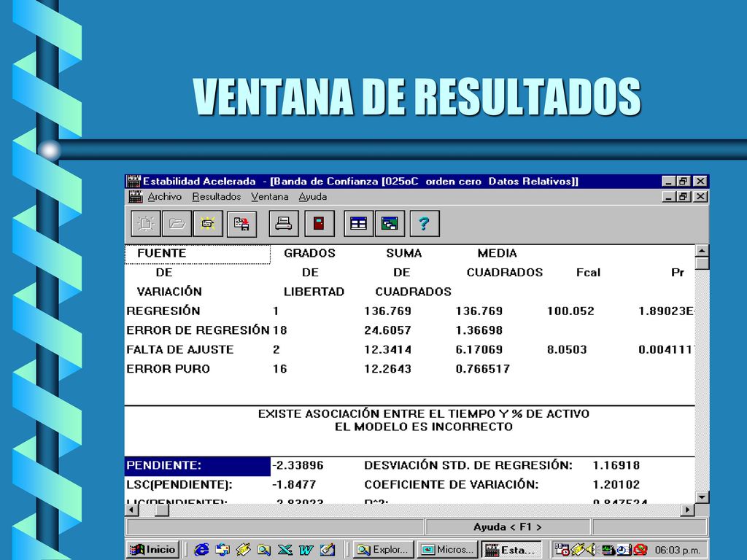Click the Fcal value 8.0503
Viewport: 747px width, 560px height.
tap(566, 350)
